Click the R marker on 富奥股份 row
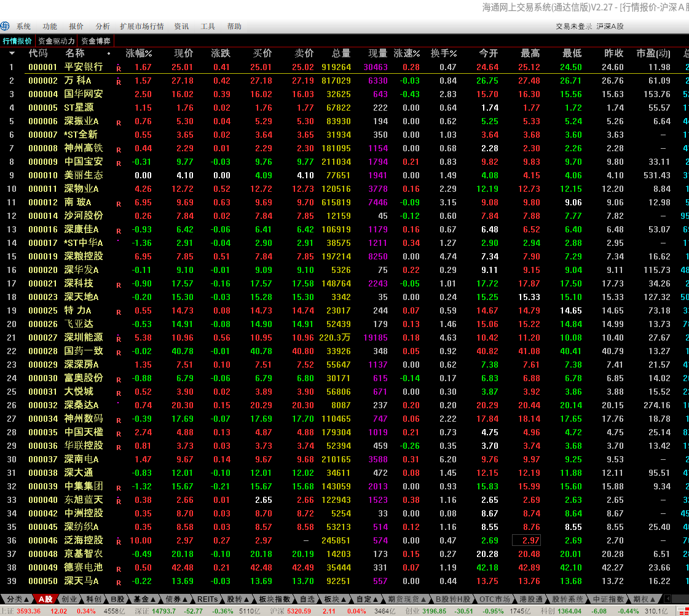 pyautogui.click(x=119, y=380)
